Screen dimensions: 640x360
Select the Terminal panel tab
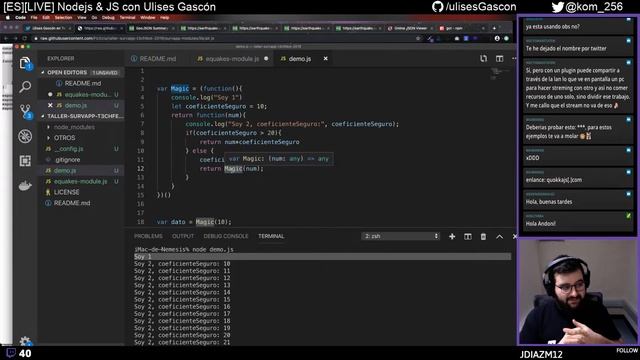[x=271, y=236]
